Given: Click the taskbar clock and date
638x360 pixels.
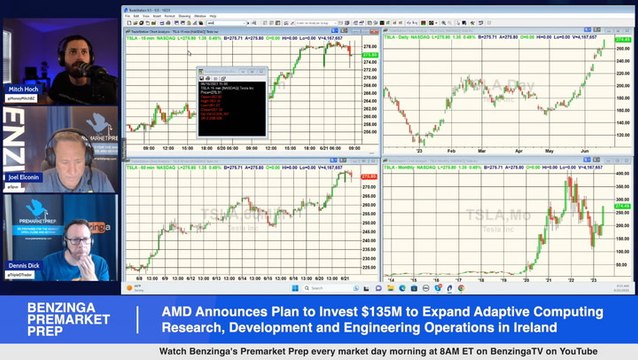Looking at the screenshot, I should (x=623, y=288).
